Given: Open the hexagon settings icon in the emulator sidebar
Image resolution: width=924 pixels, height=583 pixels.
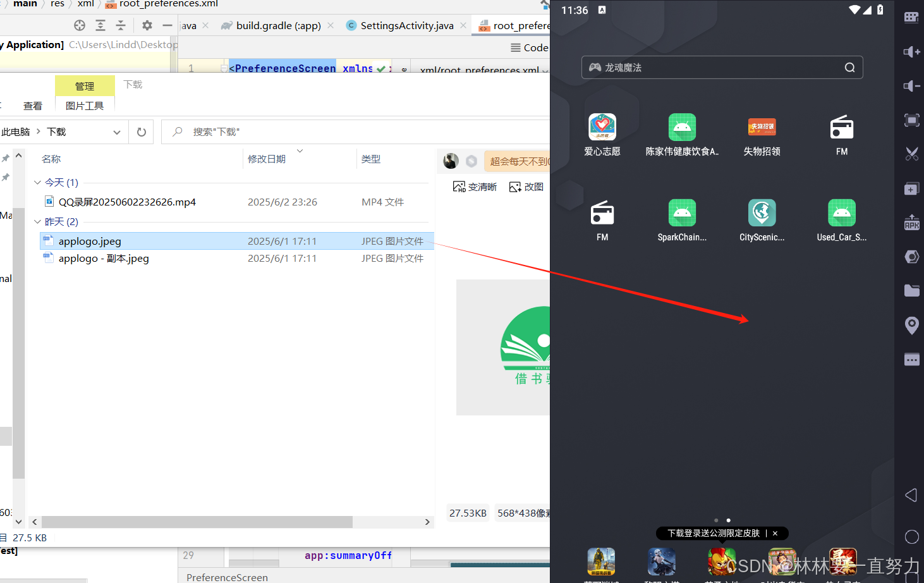Looking at the screenshot, I should tap(911, 257).
